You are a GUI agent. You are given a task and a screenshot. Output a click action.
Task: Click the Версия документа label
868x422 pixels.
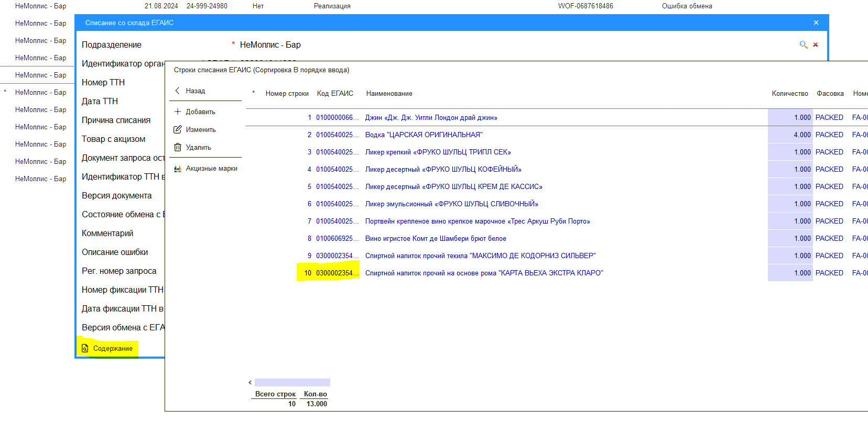[117, 196]
